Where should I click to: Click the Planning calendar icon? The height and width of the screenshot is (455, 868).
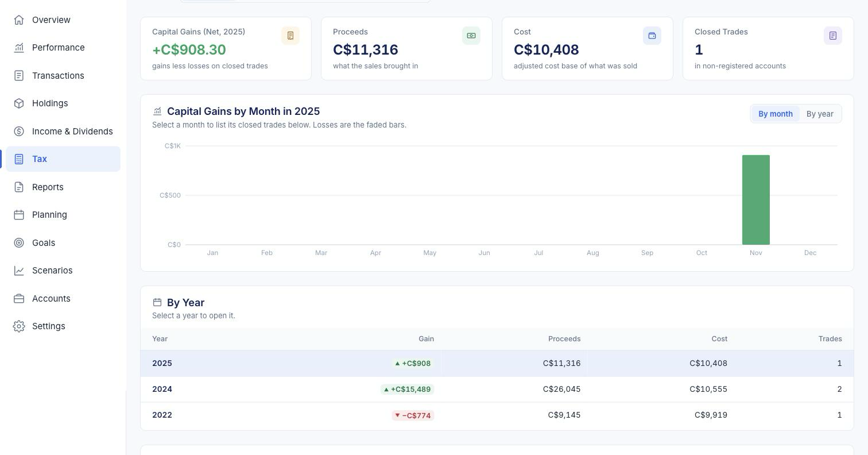click(x=19, y=215)
